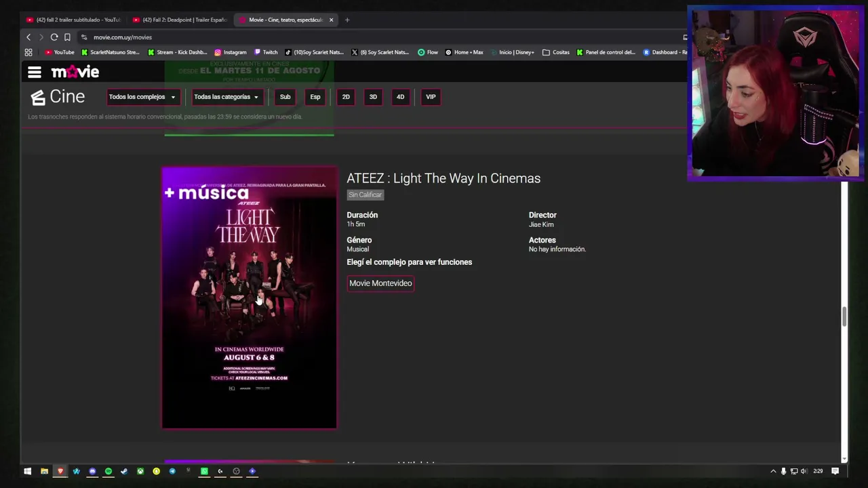Open the Xbox app from the taskbar

[140, 471]
